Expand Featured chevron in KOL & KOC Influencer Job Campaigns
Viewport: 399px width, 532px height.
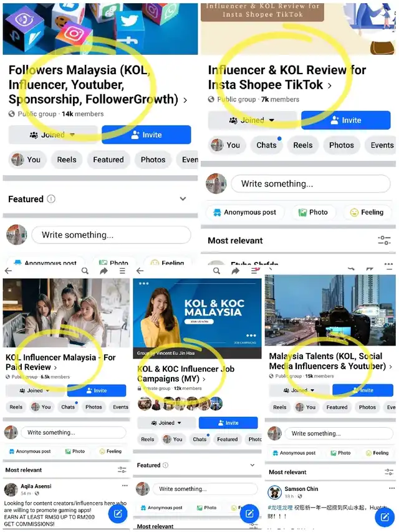pos(252,465)
